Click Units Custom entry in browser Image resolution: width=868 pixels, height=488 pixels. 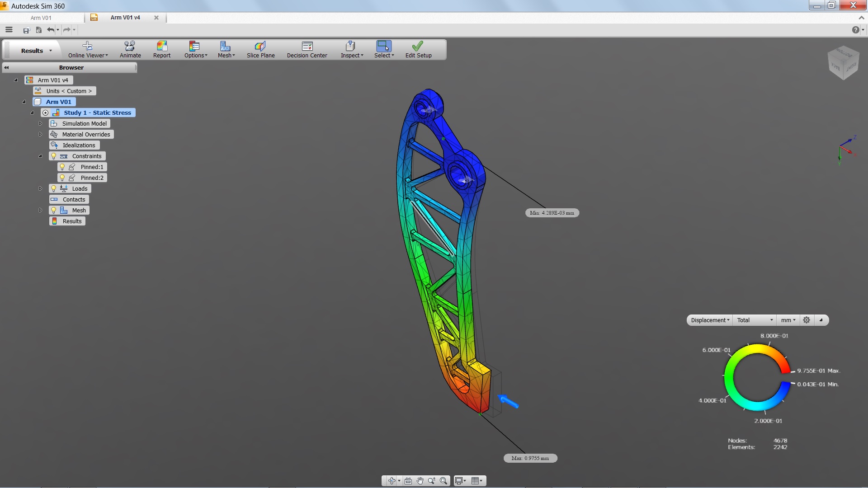point(69,91)
